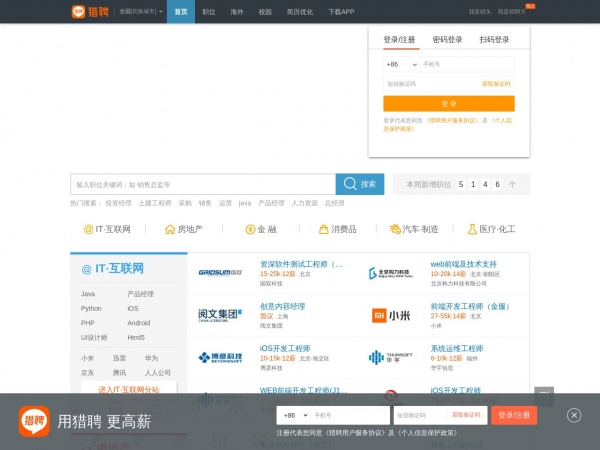
Task: Click hot search term 人力资源
Action: coord(305,203)
